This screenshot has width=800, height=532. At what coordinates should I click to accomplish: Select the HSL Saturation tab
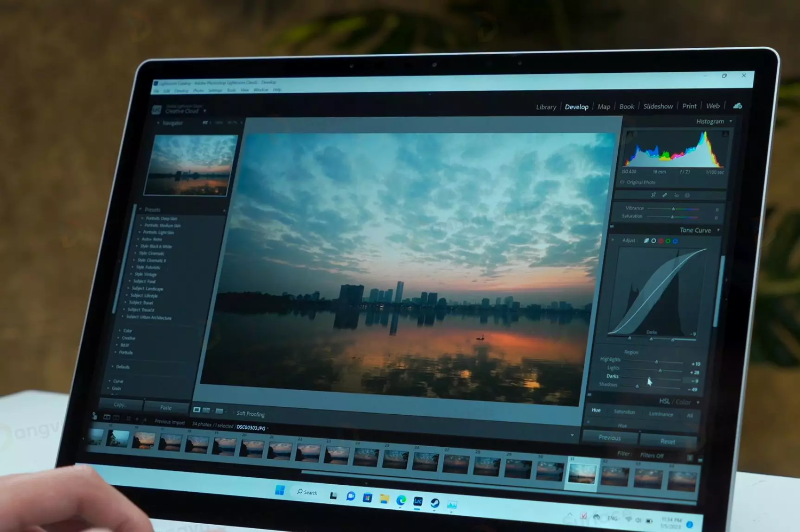click(624, 412)
